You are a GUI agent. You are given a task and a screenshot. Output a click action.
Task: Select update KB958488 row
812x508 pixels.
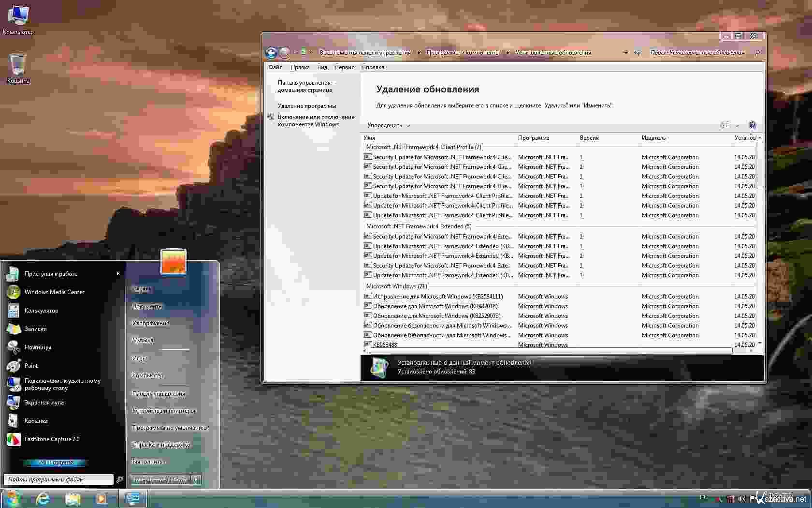[559, 345]
